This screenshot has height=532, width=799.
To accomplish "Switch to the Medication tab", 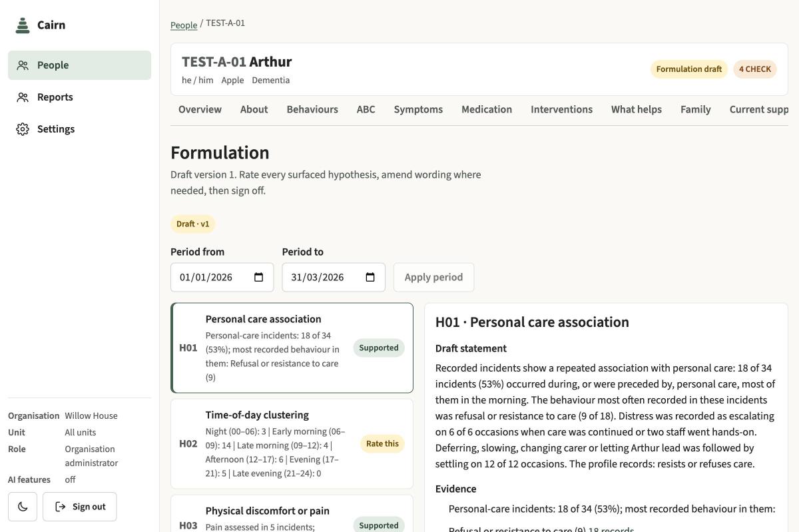I will click(x=487, y=110).
